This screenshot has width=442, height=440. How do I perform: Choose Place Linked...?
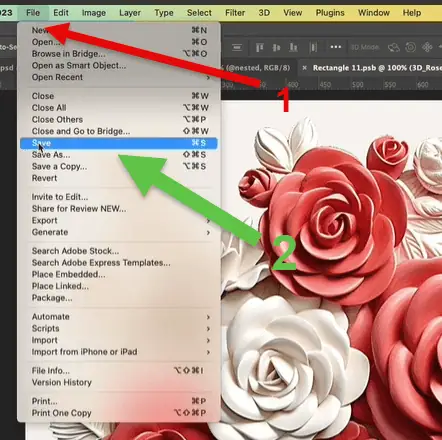119,286
